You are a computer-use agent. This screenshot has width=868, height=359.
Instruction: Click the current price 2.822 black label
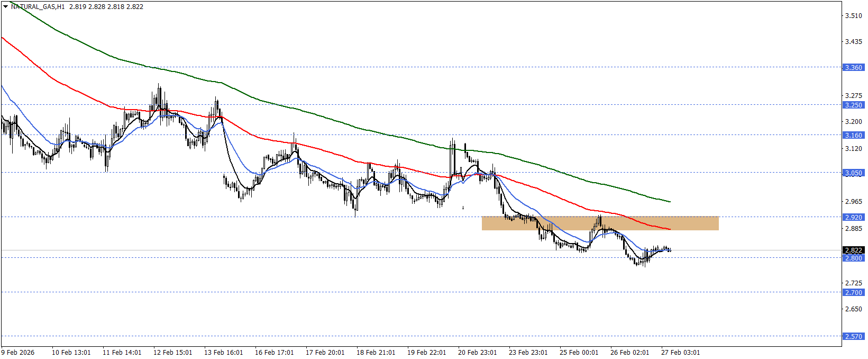coord(853,250)
